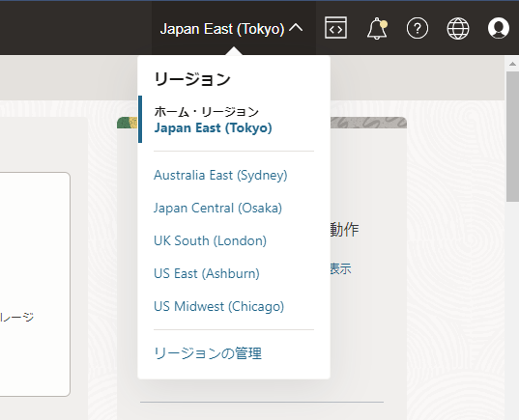This screenshot has height=420, width=519.
Task: Click the page scrollbar up arrow
Action: (512, 64)
